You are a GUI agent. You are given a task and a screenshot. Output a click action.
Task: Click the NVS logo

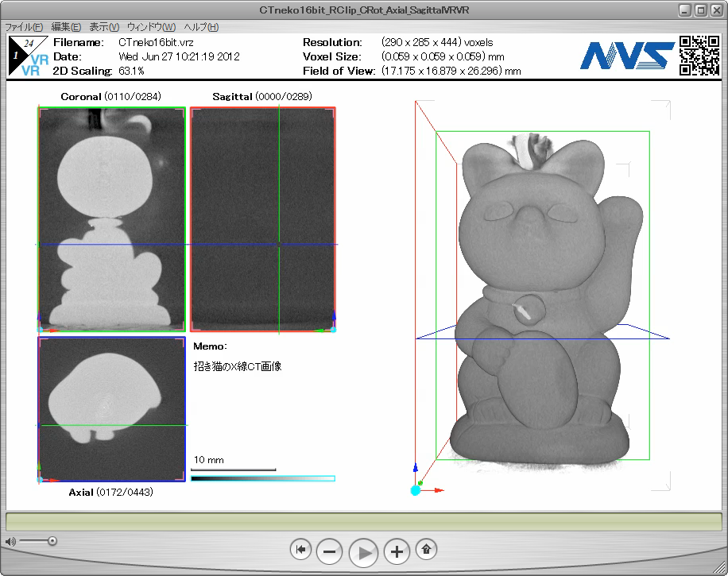[x=627, y=56]
